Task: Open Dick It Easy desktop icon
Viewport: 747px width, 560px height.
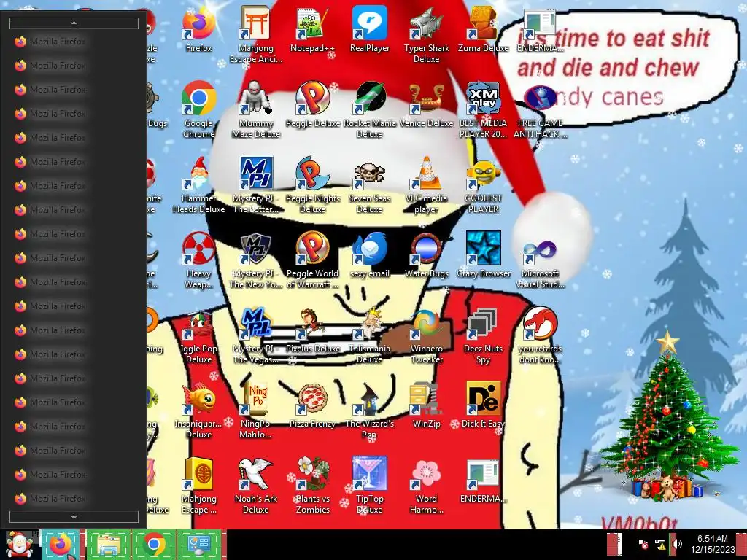Action: (x=483, y=405)
